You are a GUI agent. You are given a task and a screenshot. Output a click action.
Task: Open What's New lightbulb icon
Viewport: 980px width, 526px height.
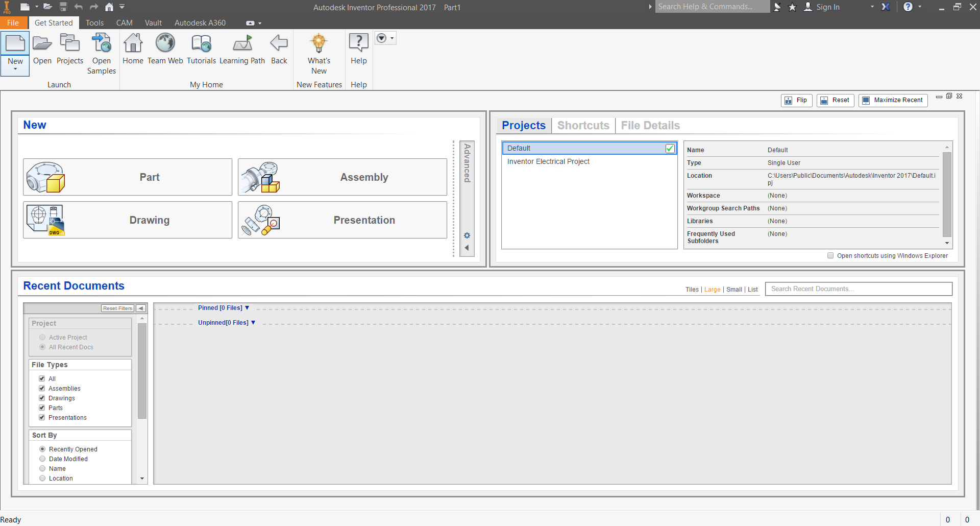pos(319,54)
